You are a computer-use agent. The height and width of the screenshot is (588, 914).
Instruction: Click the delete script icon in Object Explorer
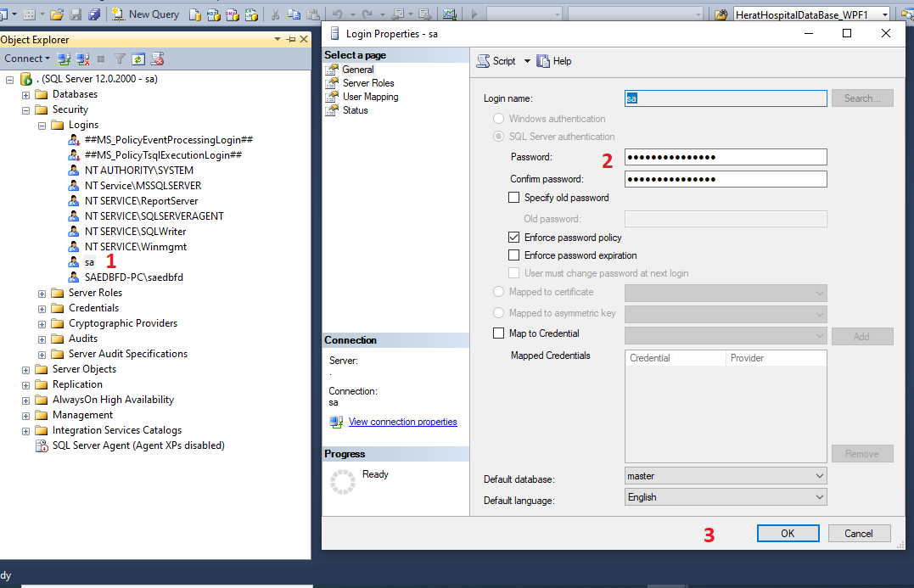coord(157,59)
